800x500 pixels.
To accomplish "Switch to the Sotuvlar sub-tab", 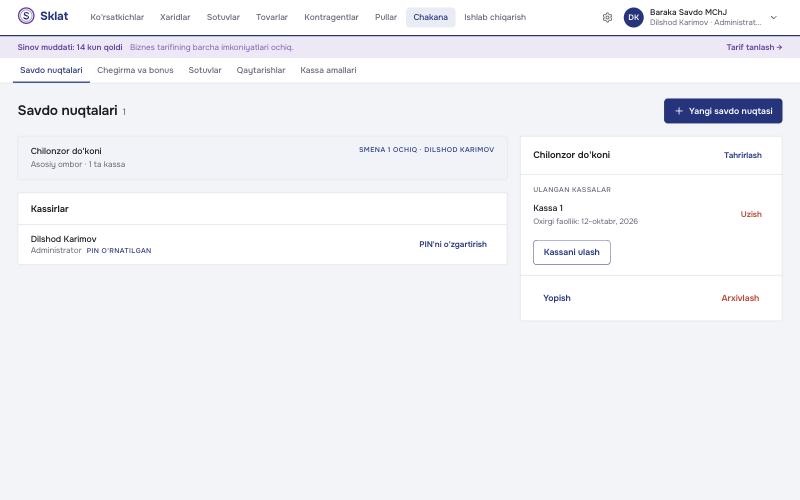I will (x=205, y=70).
